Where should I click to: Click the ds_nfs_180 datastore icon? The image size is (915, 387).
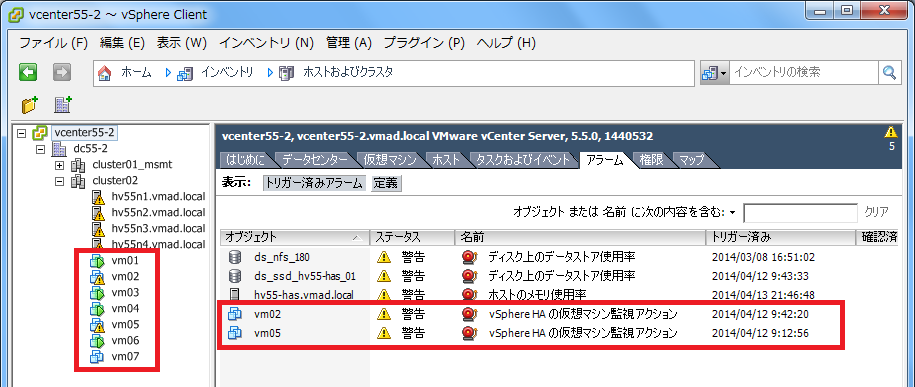pos(235,256)
